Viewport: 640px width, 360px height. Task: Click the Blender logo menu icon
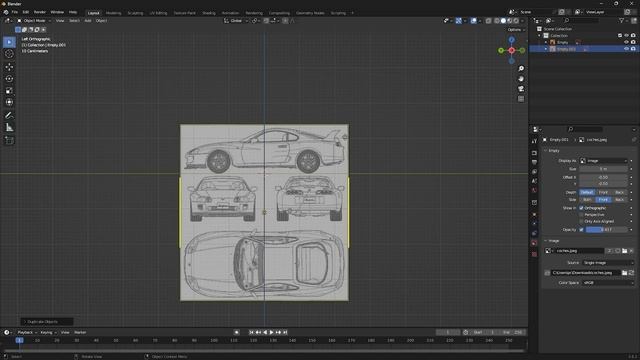click(x=6, y=12)
